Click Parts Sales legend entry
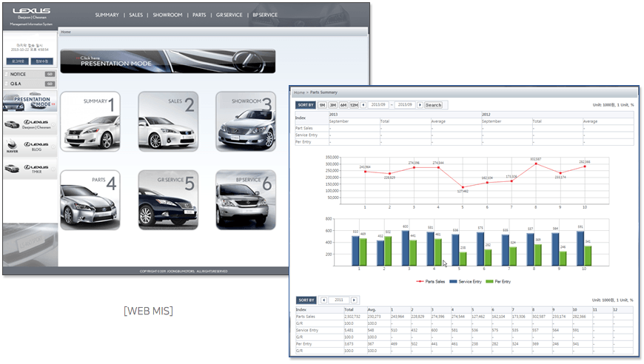 pos(430,282)
